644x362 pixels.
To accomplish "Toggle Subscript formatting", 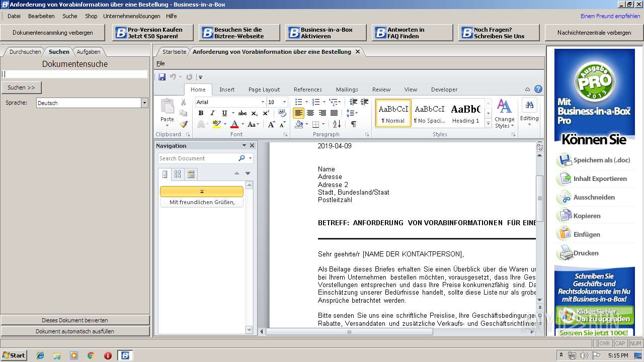I will coord(254,113).
